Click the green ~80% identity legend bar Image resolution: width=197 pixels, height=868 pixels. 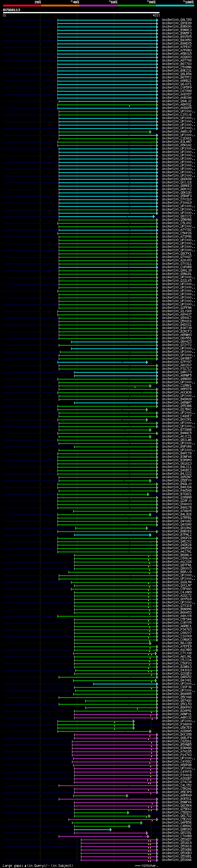pyautogui.click(x=137, y=6)
